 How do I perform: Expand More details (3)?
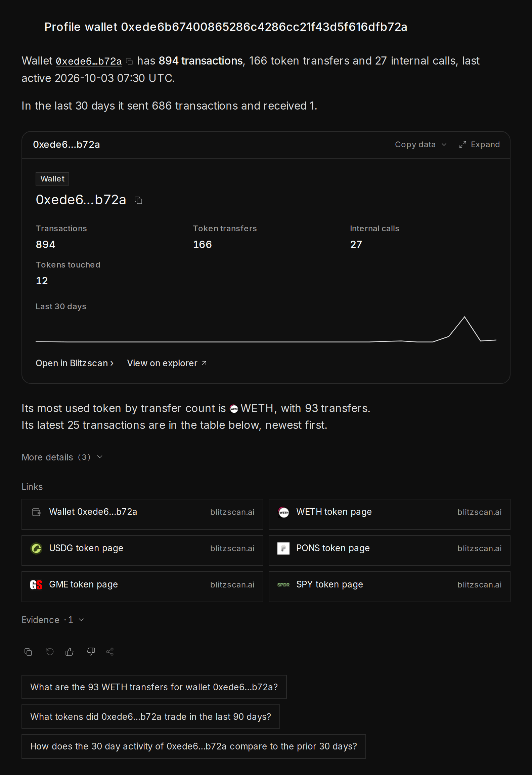click(62, 457)
